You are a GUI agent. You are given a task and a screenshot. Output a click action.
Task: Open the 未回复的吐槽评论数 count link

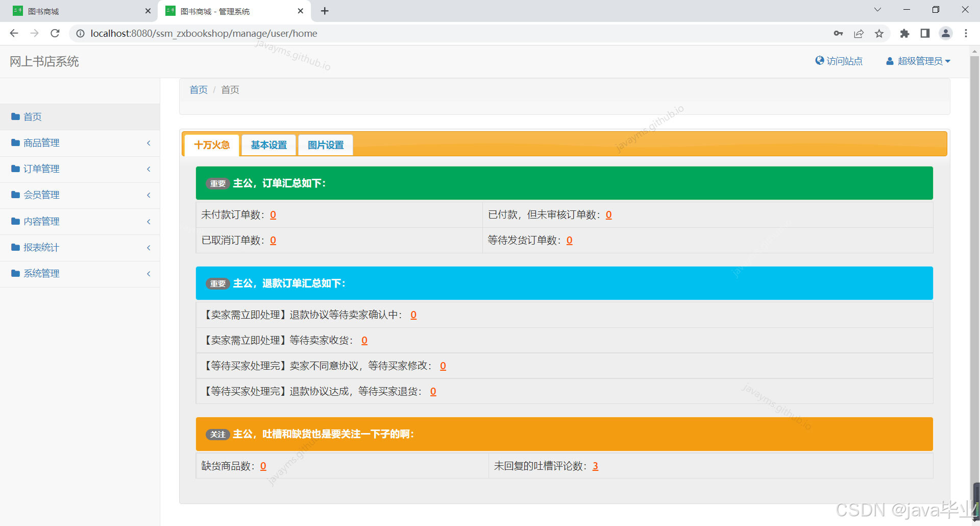tap(595, 466)
